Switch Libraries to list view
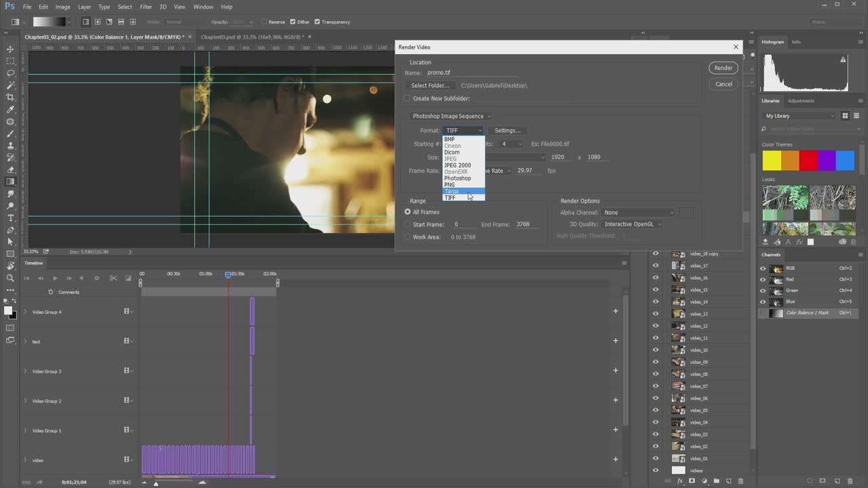This screenshot has width=868, height=488. click(857, 116)
